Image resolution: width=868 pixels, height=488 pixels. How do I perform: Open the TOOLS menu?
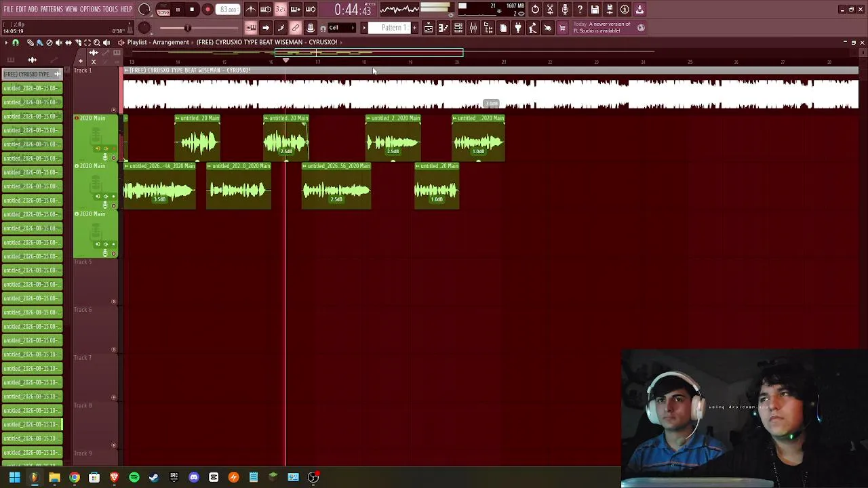pos(111,9)
